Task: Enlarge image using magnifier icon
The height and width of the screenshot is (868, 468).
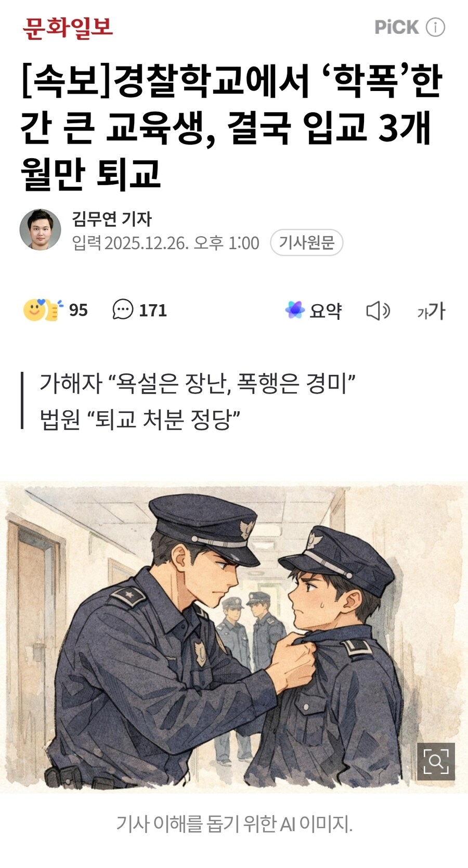Action: [x=436, y=761]
